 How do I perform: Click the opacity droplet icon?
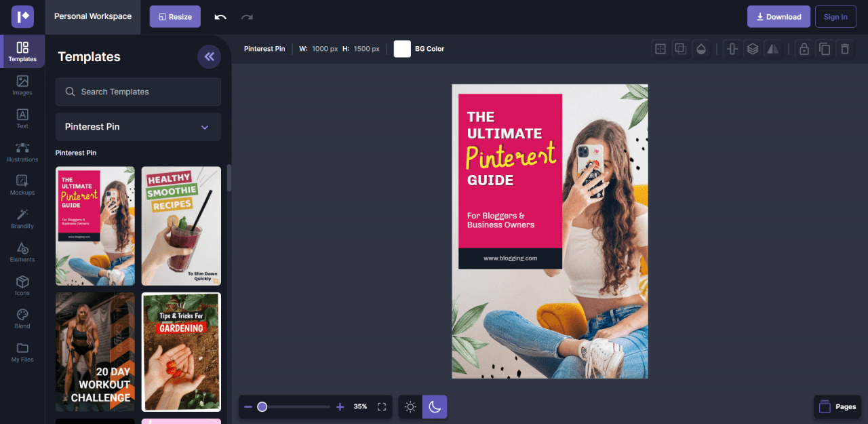701,49
